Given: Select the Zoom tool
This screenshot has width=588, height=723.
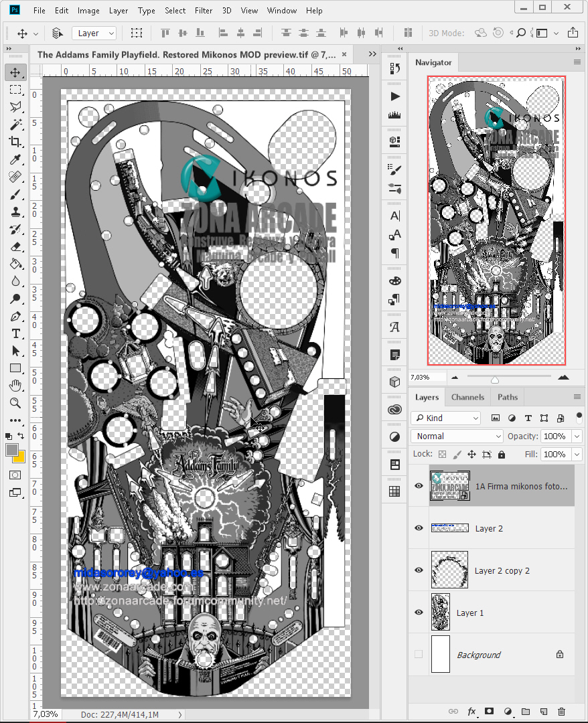Looking at the screenshot, I should pos(15,403).
